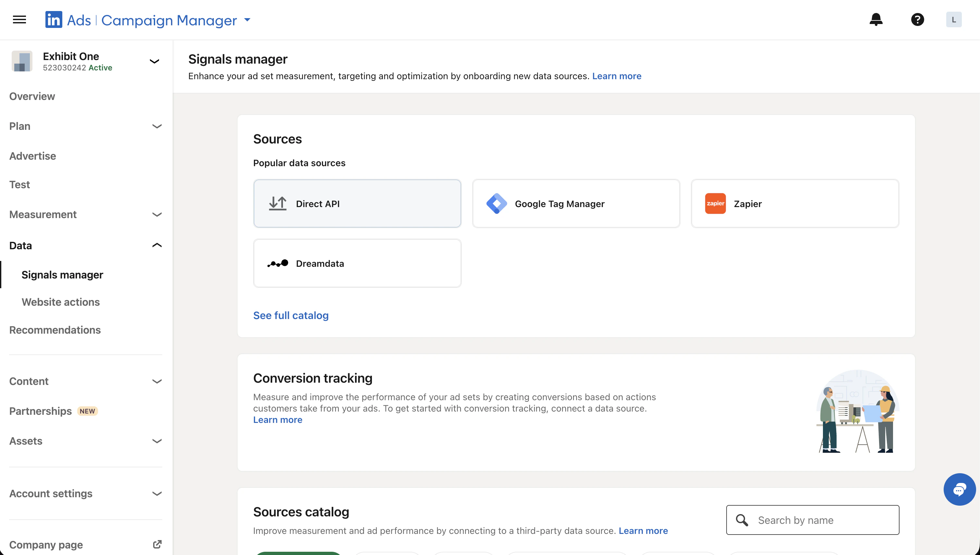Collapse the Data section
The width and height of the screenshot is (980, 555).
(x=157, y=245)
